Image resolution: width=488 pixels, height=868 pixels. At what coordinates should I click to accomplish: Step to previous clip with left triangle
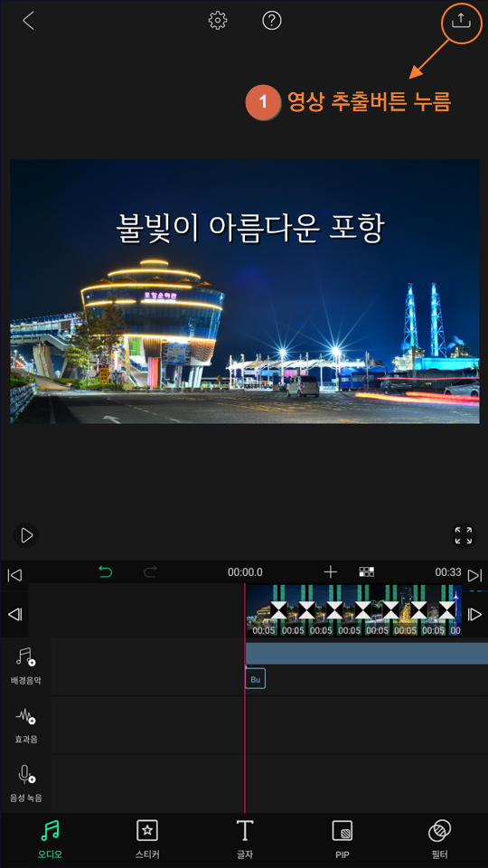[x=15, y=614]
